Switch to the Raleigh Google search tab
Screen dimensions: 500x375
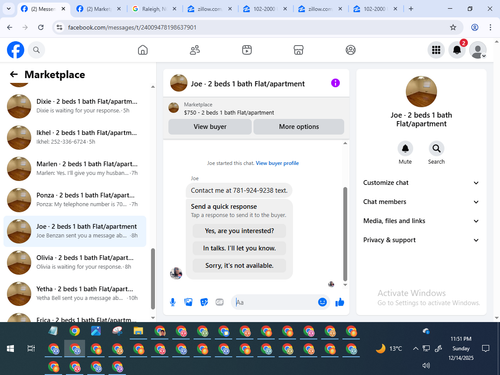(153, 9)
